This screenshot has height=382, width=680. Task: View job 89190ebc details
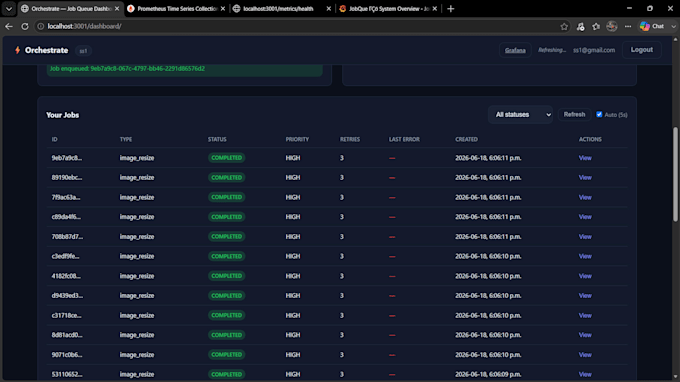point(585,177)
